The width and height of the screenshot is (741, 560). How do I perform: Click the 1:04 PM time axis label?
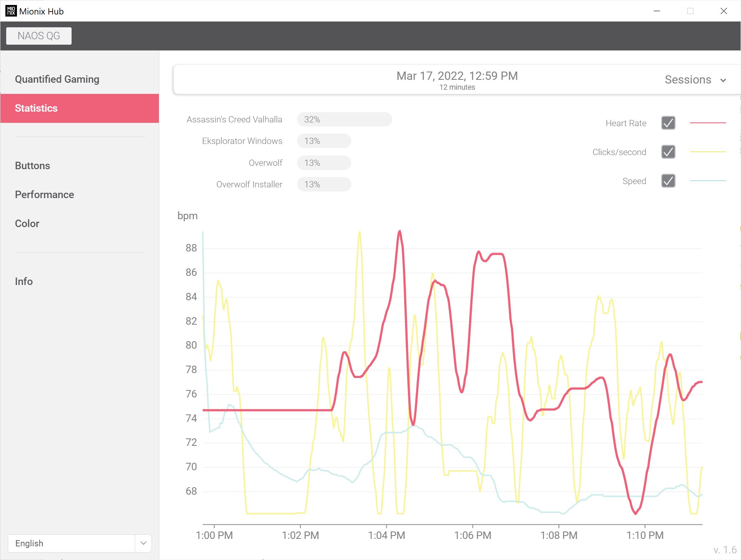tap(386, 535)
